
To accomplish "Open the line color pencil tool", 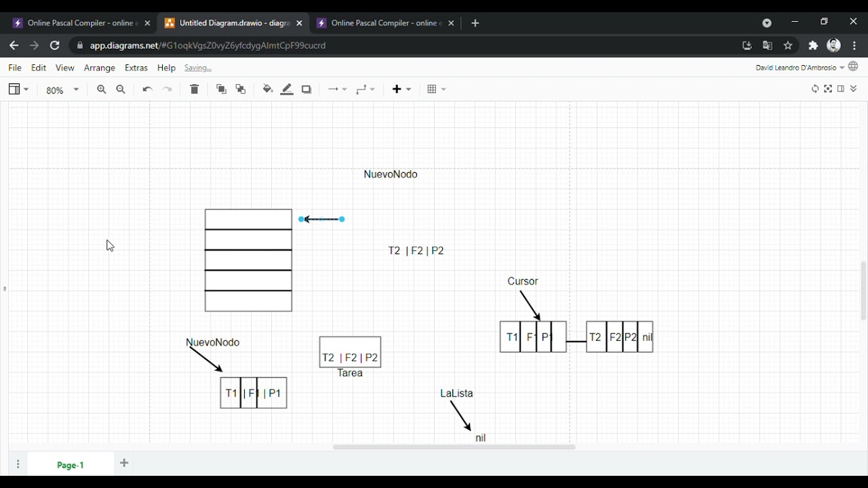I will [287, 89].
